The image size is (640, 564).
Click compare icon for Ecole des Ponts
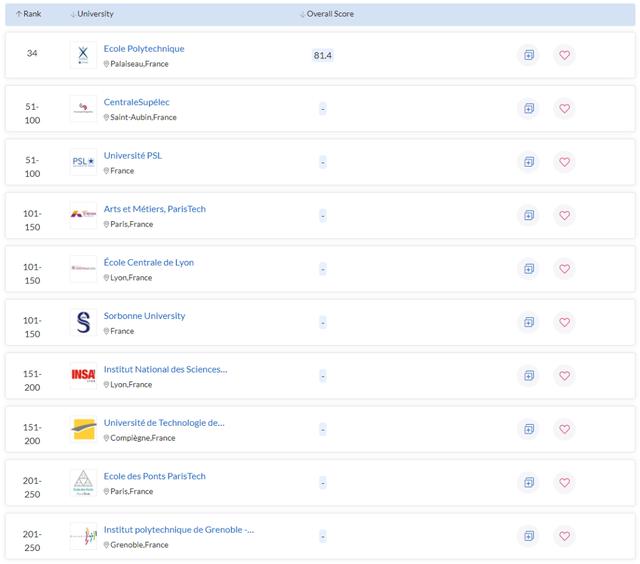pyautogui.click(x=527, y=483)
